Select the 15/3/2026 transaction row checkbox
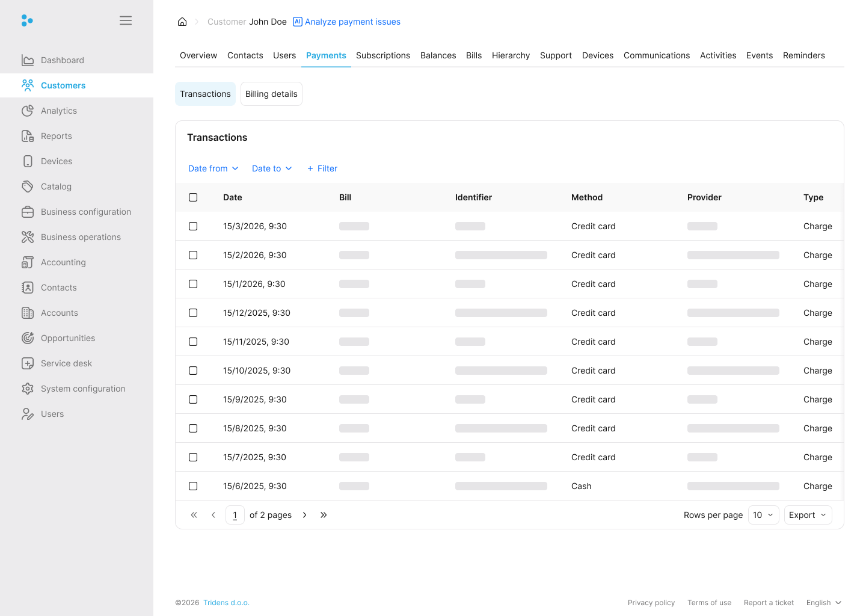866x616 pixels. pyautogui.click(x=193, y=226)
